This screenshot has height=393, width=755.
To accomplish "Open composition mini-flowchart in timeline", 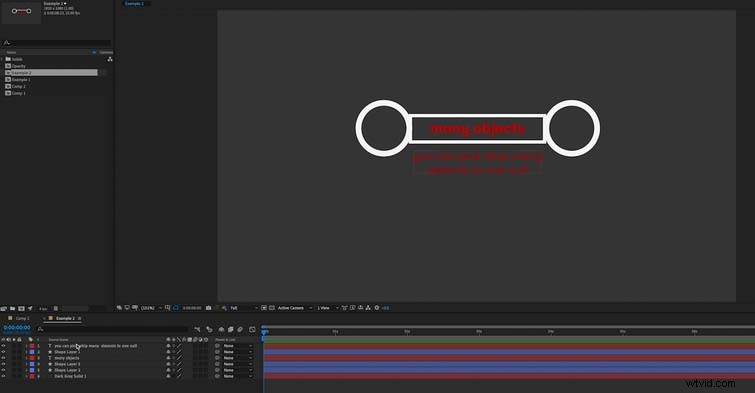I will 197,329.
